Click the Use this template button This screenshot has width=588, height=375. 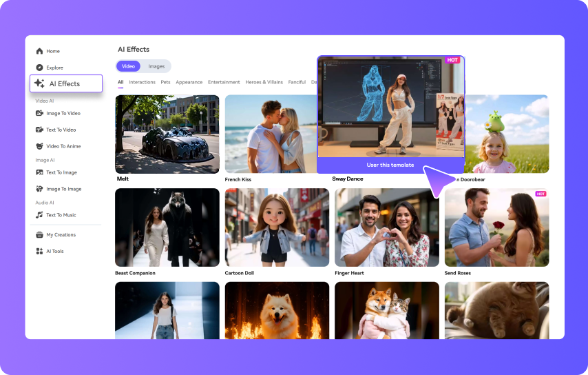[x=390, y=165]
